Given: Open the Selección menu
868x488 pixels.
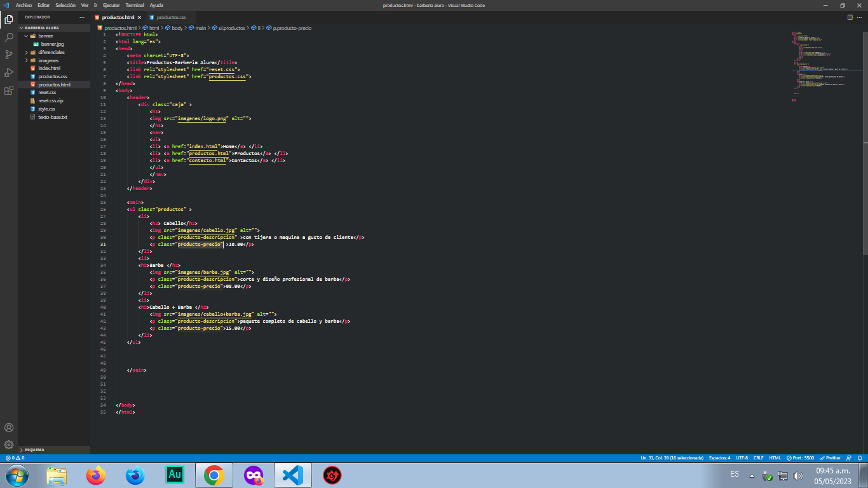Looking at the screenshot, I should [x=65, y=5].
